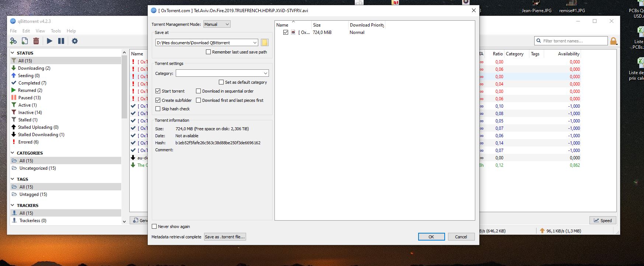Click the Filter torrent names field
Image resolution: width=644 pixels, height=266 pixels.
[x=571, y=41]
